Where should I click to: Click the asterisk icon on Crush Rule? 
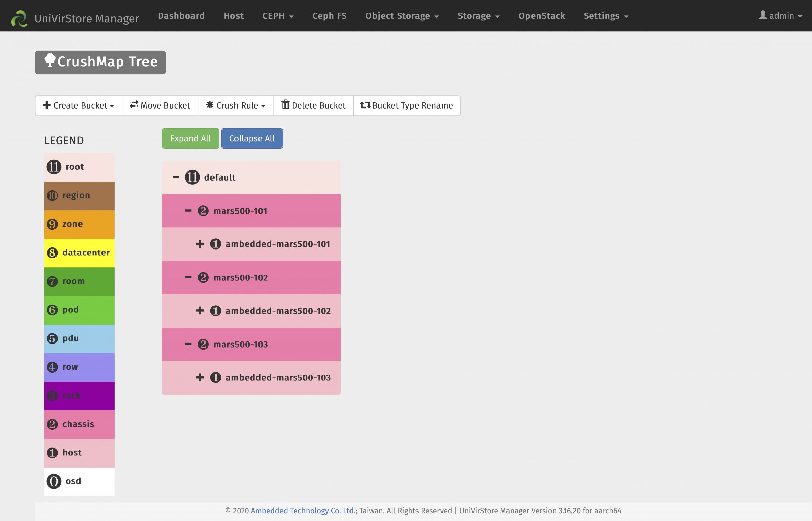pos(210,105)
